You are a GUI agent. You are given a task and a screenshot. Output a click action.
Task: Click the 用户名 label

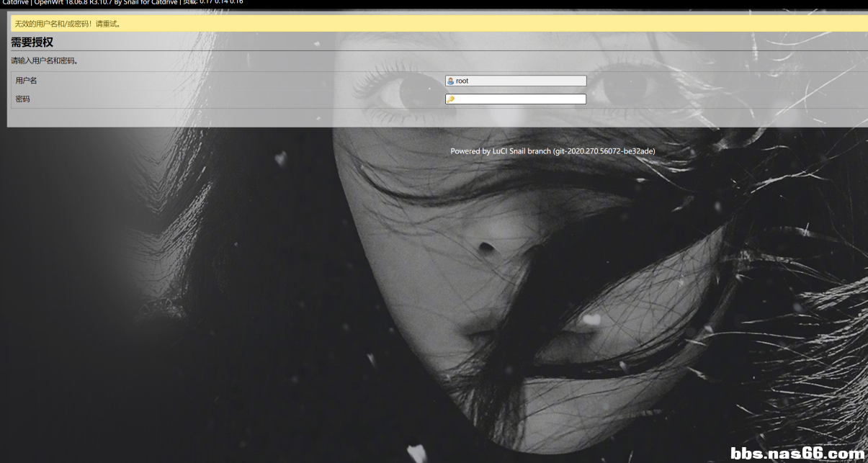[x=26, y=81]
